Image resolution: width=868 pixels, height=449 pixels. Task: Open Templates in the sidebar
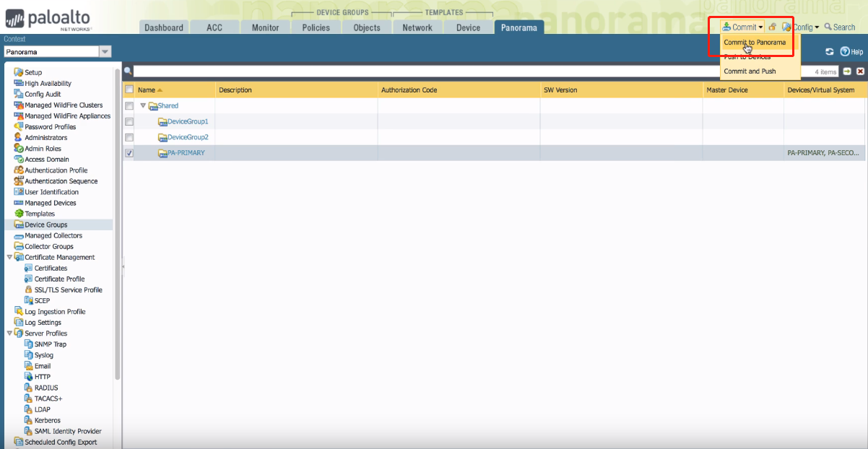(40, 214)
